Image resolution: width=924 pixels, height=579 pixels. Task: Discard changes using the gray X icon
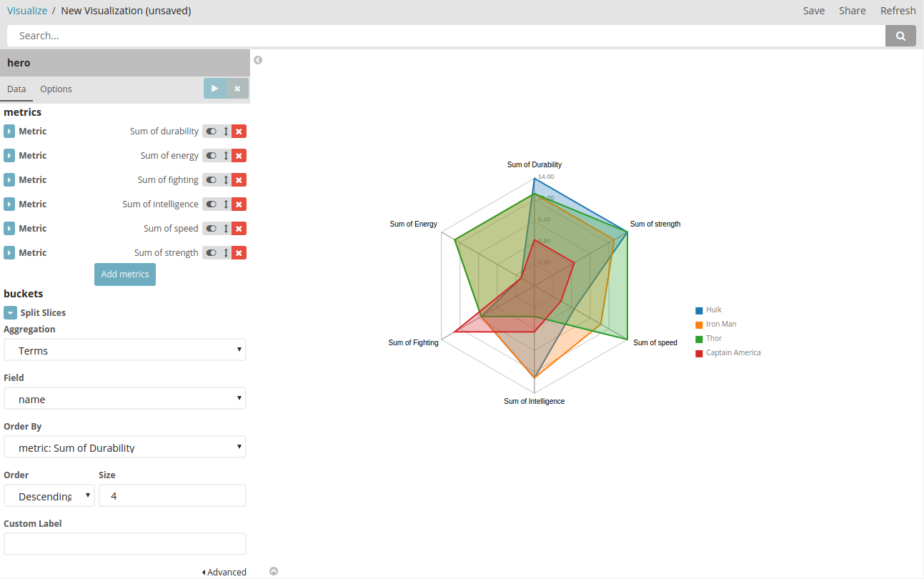(237, 88)
